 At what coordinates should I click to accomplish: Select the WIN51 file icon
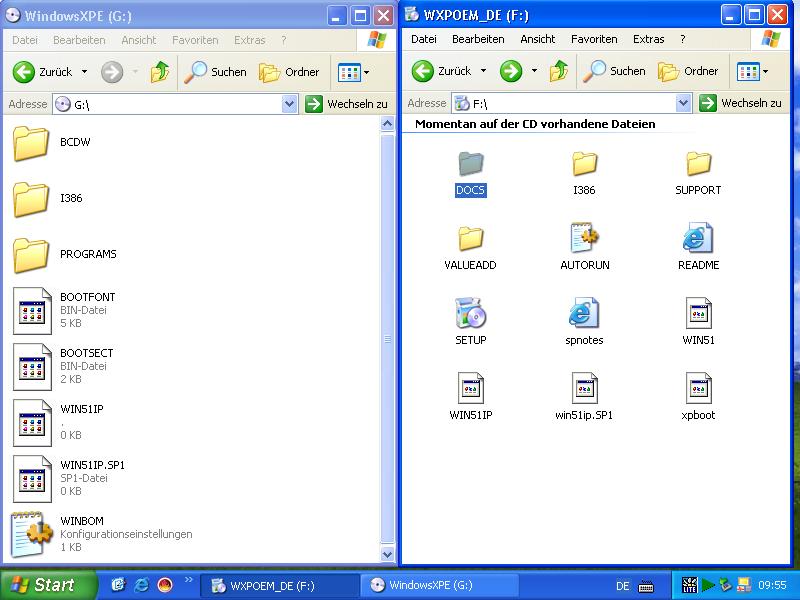pyautogui.click(x=698, y=313)
